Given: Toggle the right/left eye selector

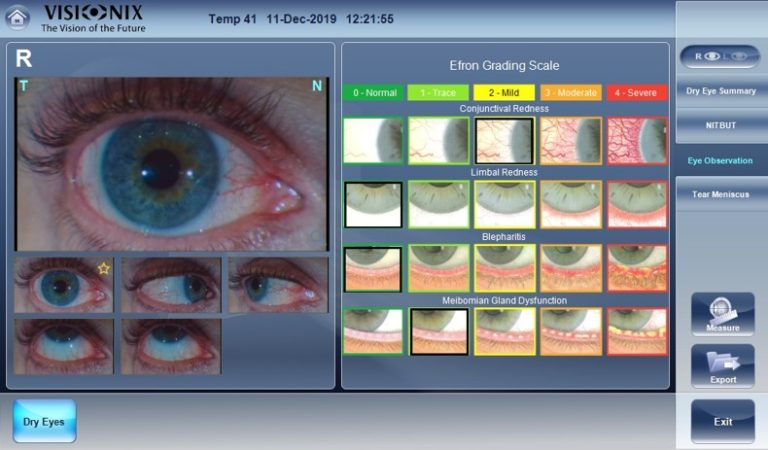Looking at the screenshot, I should pos(722,57).
